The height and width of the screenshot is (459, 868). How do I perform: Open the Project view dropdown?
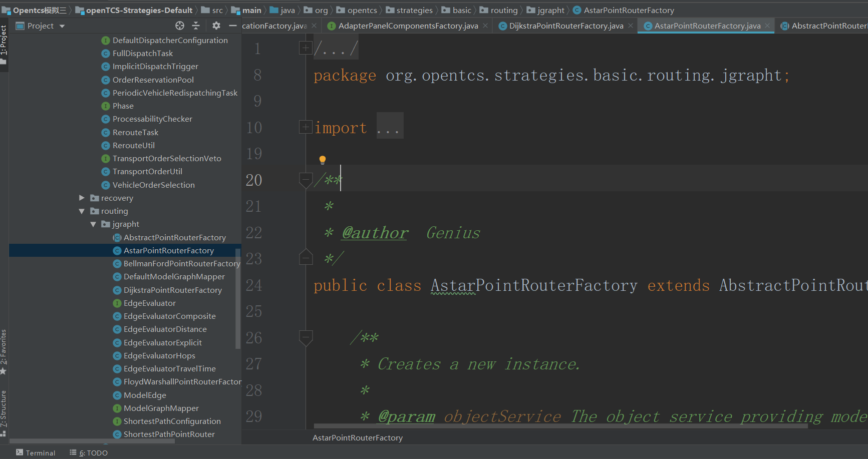point(62,26)
